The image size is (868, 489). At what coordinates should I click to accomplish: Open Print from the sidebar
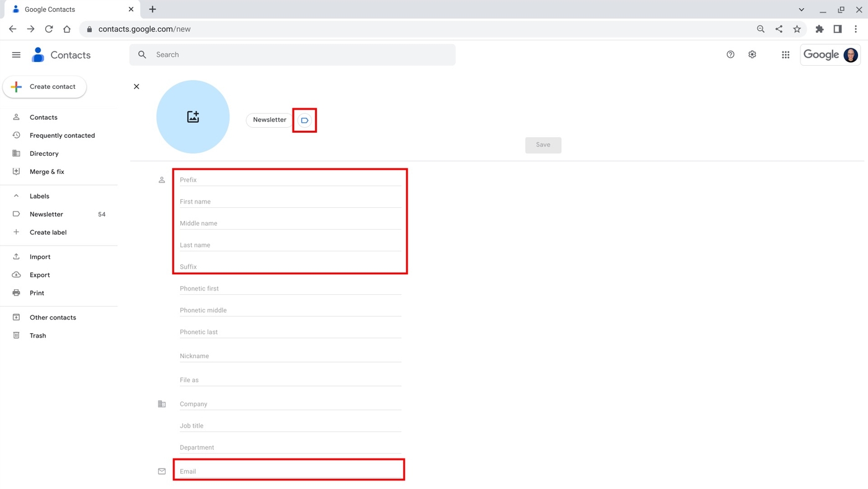coord(37,292)
